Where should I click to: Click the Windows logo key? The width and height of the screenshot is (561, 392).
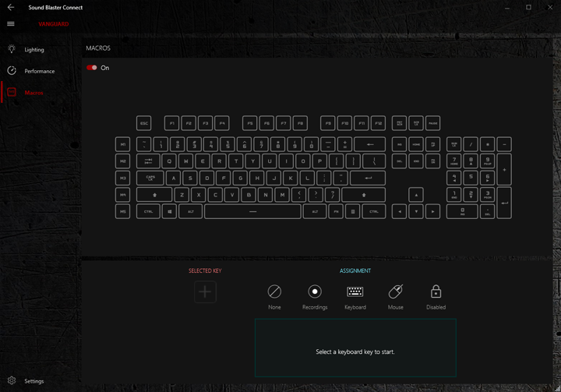pos(169,211)
